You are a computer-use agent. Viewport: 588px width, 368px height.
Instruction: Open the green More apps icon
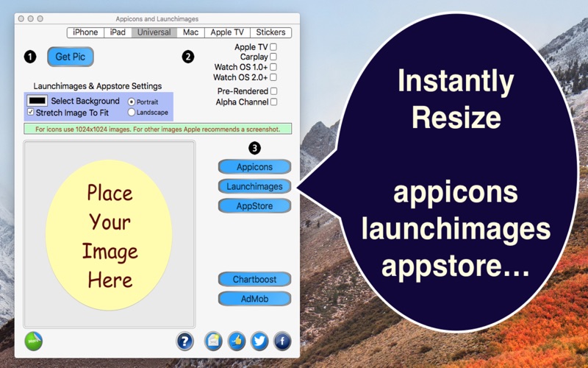click(33, 341)
